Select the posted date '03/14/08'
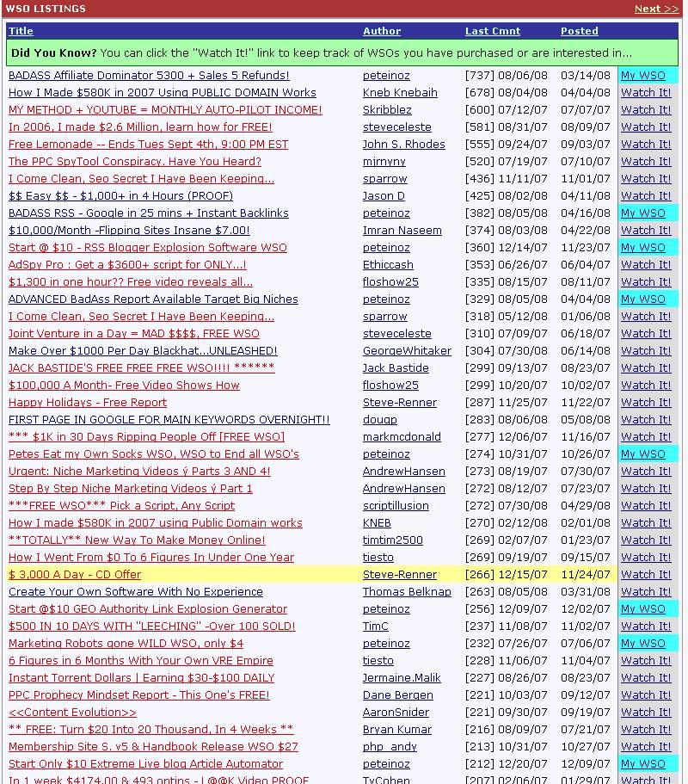 pyautogui.click(x=586, y=76)
